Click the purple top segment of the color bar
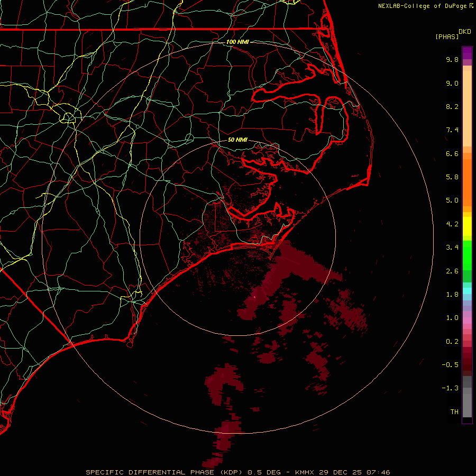 467,53
